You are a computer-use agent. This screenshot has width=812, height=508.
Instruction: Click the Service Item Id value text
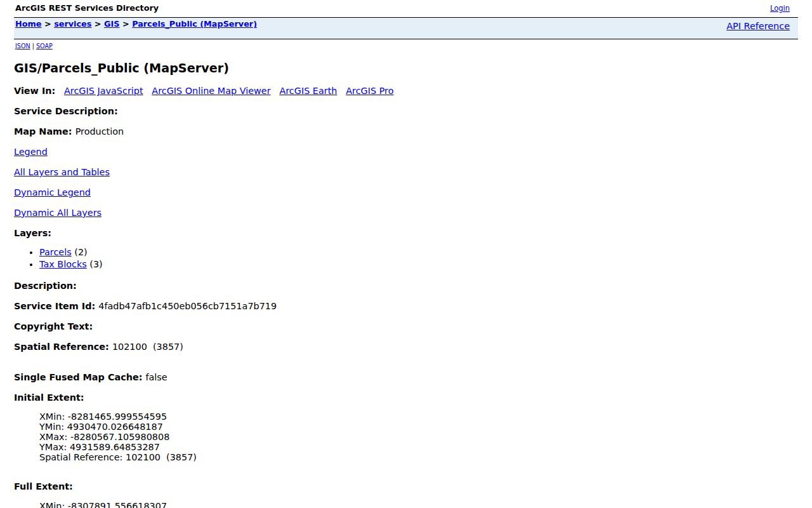187,306
